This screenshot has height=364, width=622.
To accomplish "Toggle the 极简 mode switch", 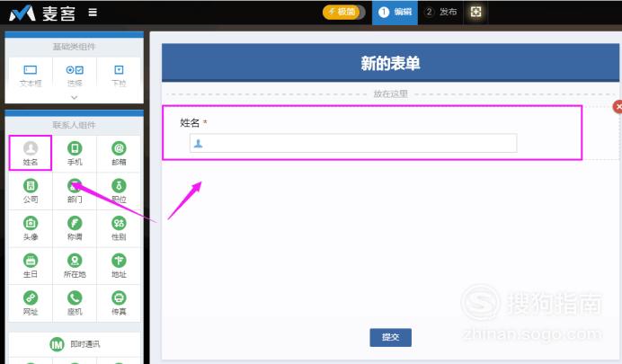I will click(x=343, y=12).
